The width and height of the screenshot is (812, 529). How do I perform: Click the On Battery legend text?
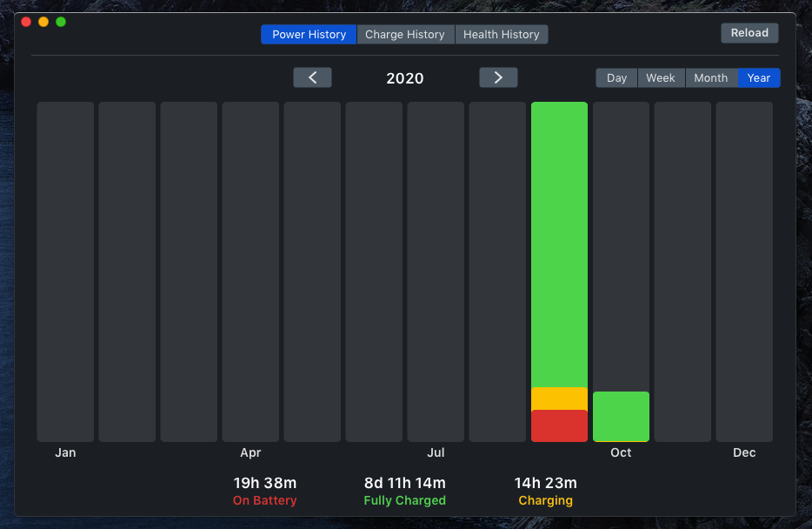(264, 500)
